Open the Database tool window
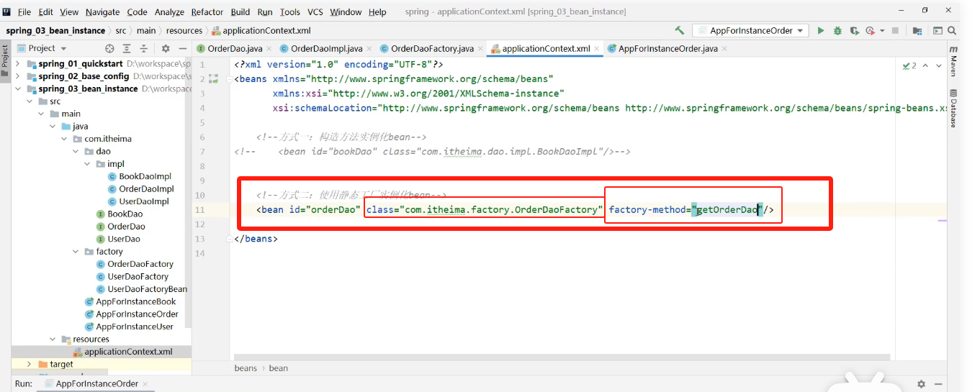Image resolution: width=980 pixels, height=392 pixels. (x=953, y=108)
